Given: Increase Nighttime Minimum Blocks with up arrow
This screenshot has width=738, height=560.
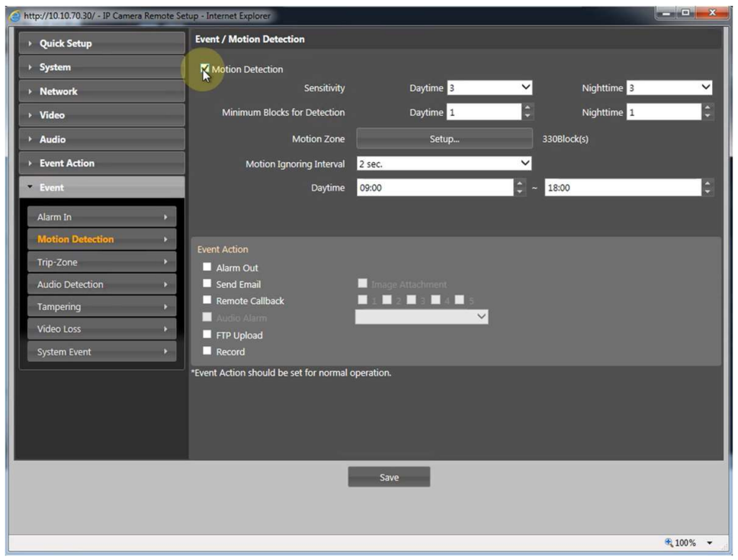Looking at the screenshot, I should (708, 107).
